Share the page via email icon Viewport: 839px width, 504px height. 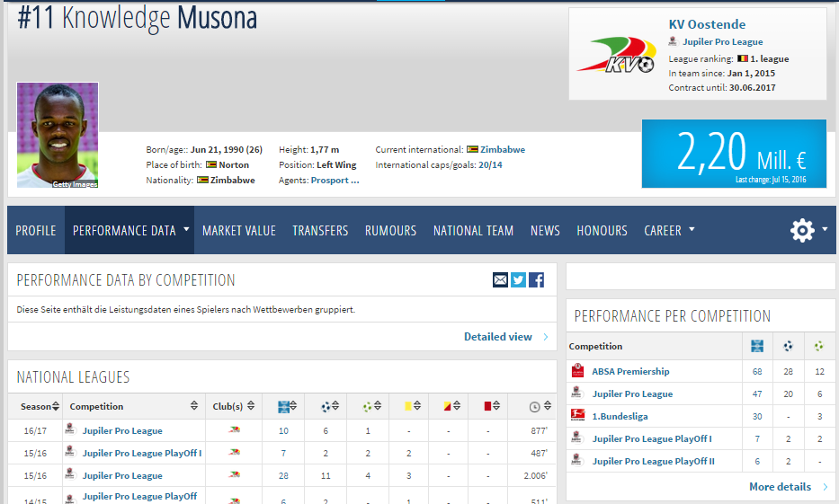click(x=500, y=279)
